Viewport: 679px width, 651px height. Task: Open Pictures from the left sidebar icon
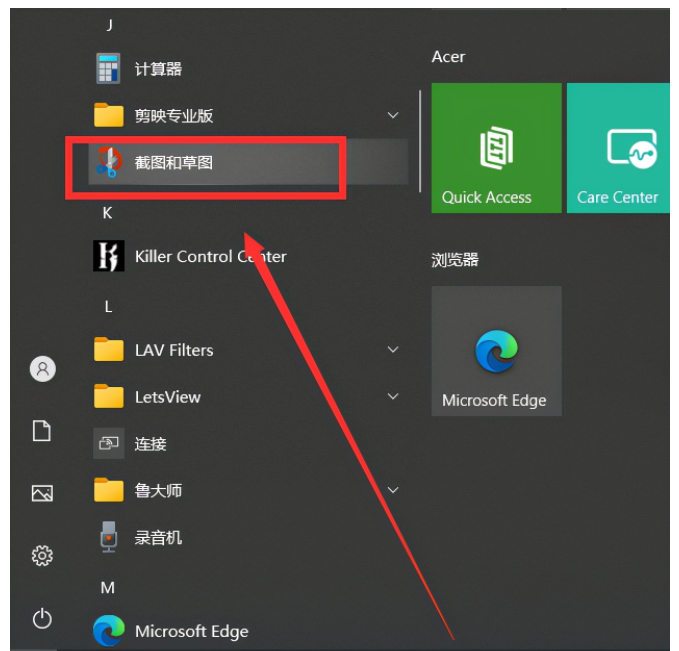(x=42, y=493)
